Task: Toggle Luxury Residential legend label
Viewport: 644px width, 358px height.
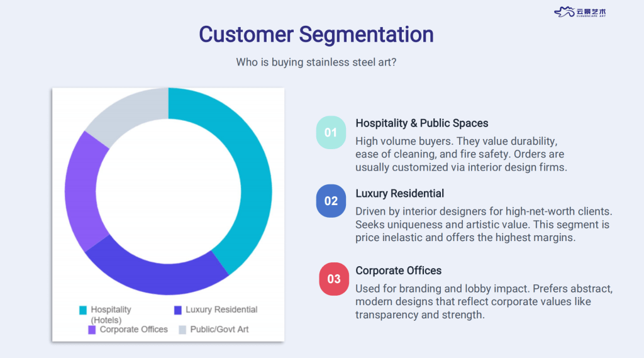Action: [221, 310]
